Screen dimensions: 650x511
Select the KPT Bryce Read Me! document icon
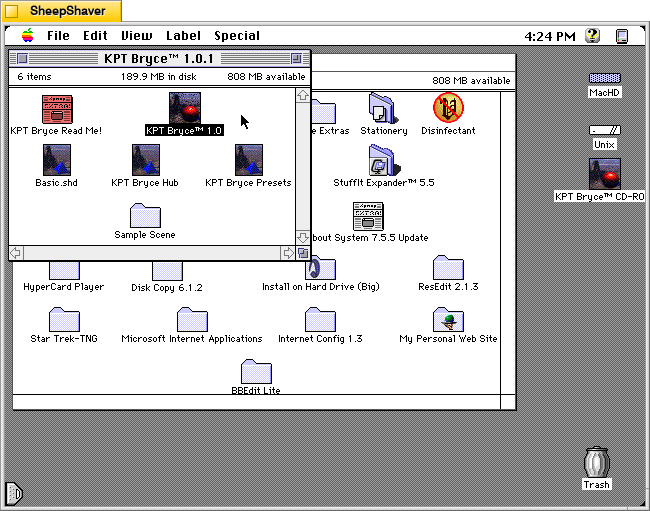[57, 109]
